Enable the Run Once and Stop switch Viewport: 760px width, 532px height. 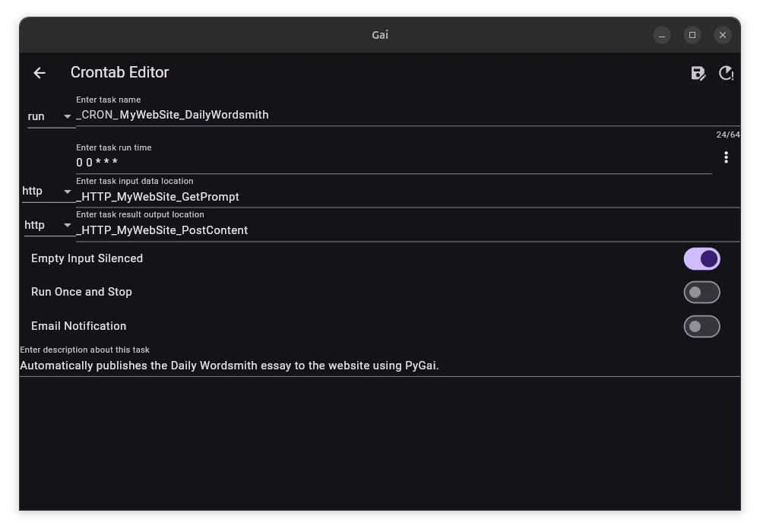point(701,292)
